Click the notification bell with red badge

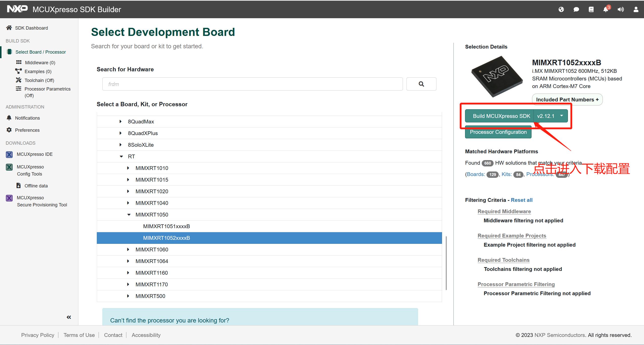(606, 9)
